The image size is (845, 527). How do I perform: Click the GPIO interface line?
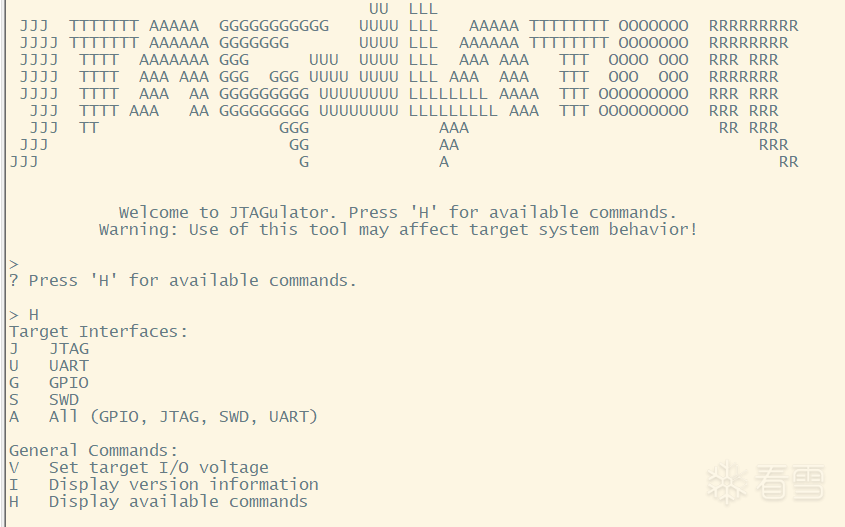click(x=68, y=383)
